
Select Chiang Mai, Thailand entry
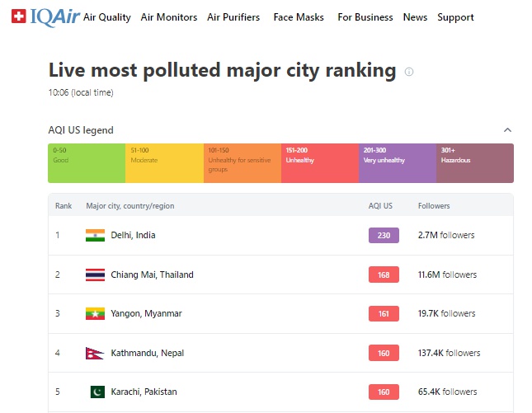point(152,275)
